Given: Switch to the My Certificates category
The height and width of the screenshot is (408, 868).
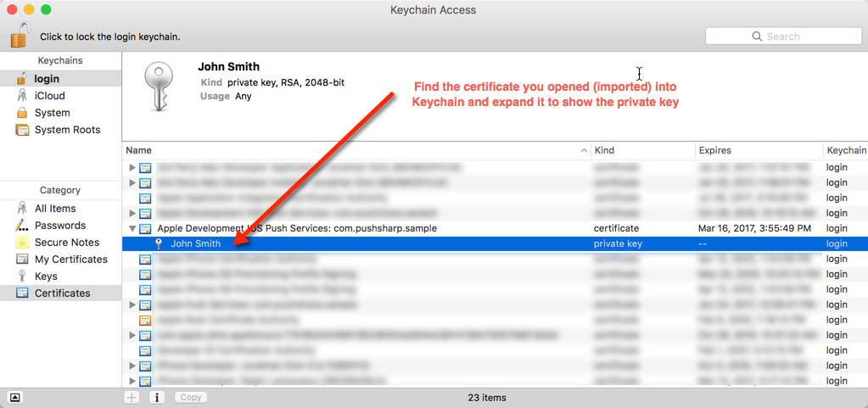Looking at the screenshot, I should pos(61,259).
